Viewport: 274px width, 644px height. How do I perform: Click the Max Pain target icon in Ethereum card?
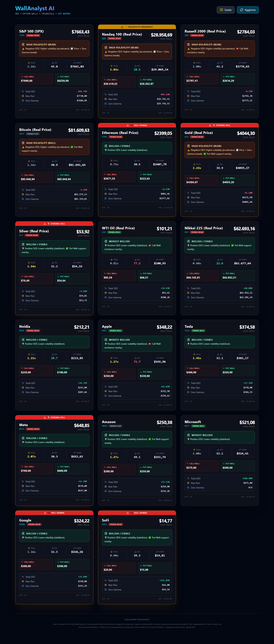tap(105, 194)
